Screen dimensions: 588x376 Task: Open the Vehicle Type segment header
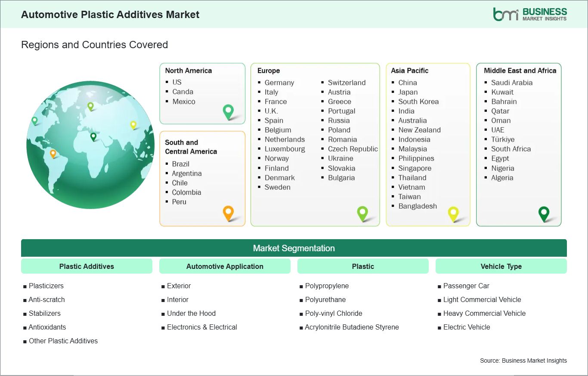501,266
